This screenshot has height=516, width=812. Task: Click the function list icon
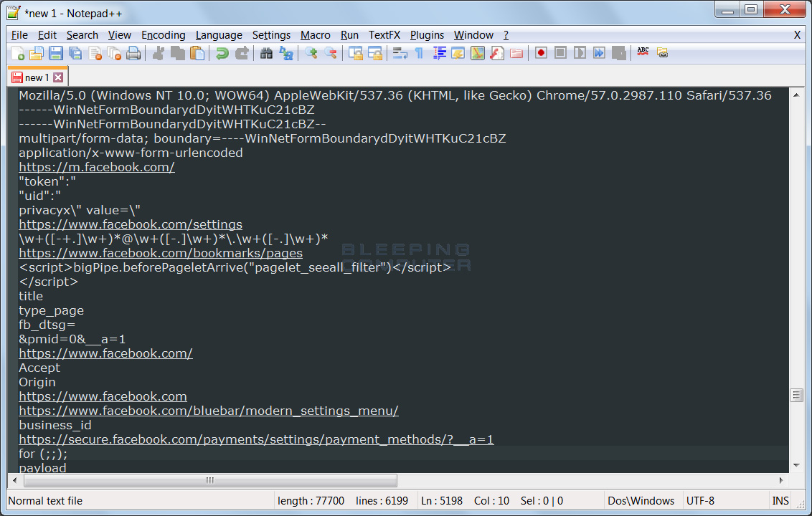(x=497, y=53)
